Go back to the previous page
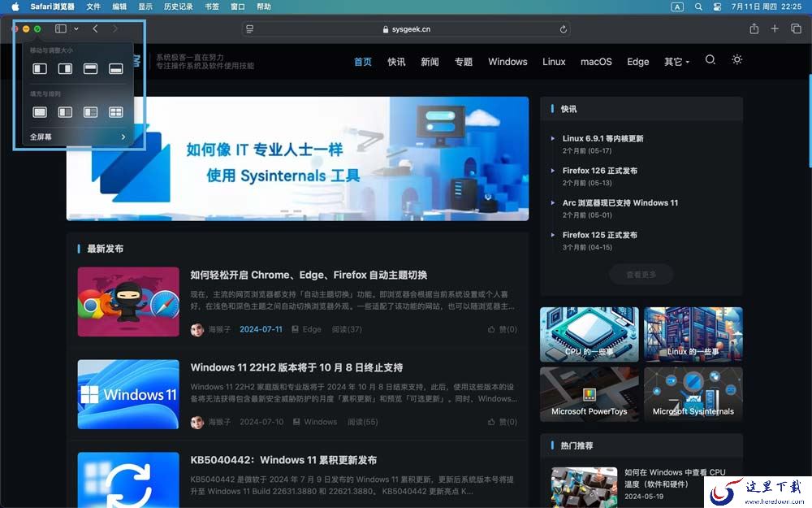 click(x=95, y=29)
